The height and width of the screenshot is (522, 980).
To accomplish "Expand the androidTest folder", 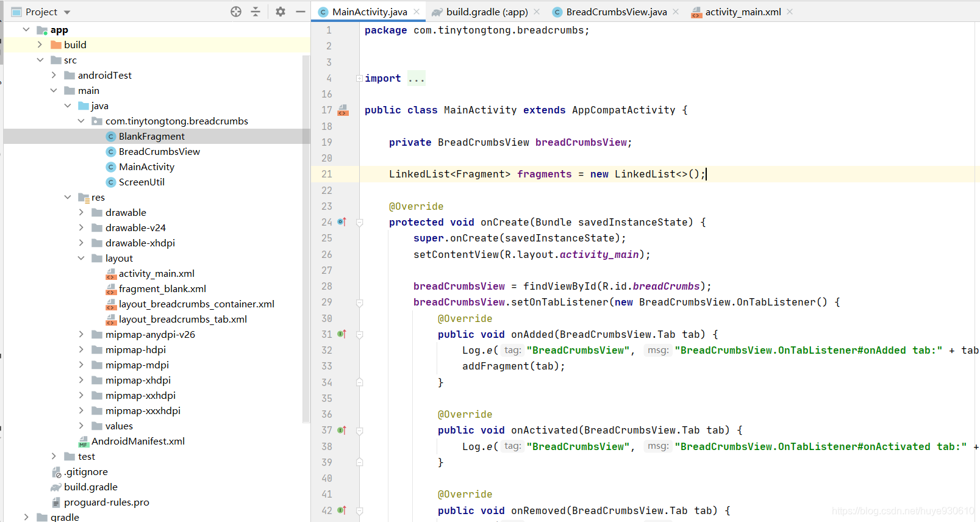I will [x=54, y=75].
